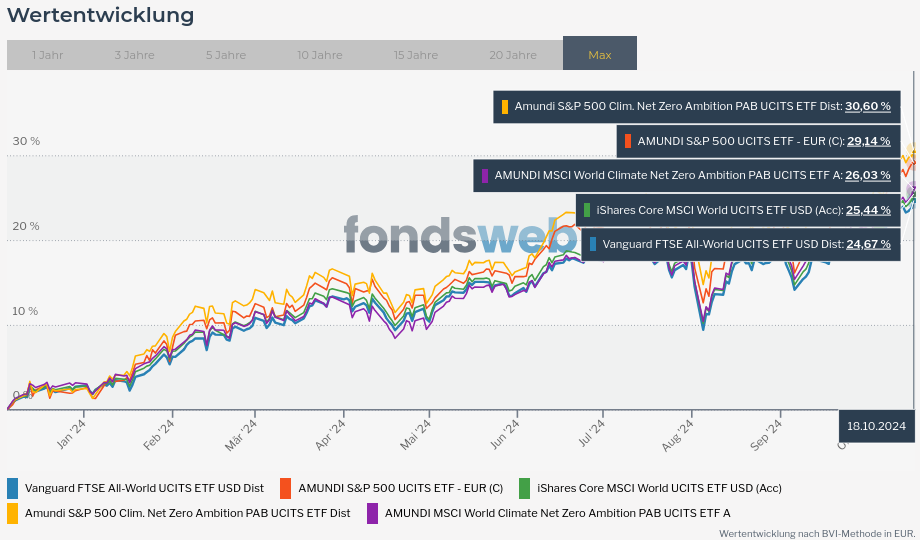The width and height of the screenshot is (920, 540).
Task: Toggle the green iShares Core MSCI World legend swatch
Action: coord(525,488)
